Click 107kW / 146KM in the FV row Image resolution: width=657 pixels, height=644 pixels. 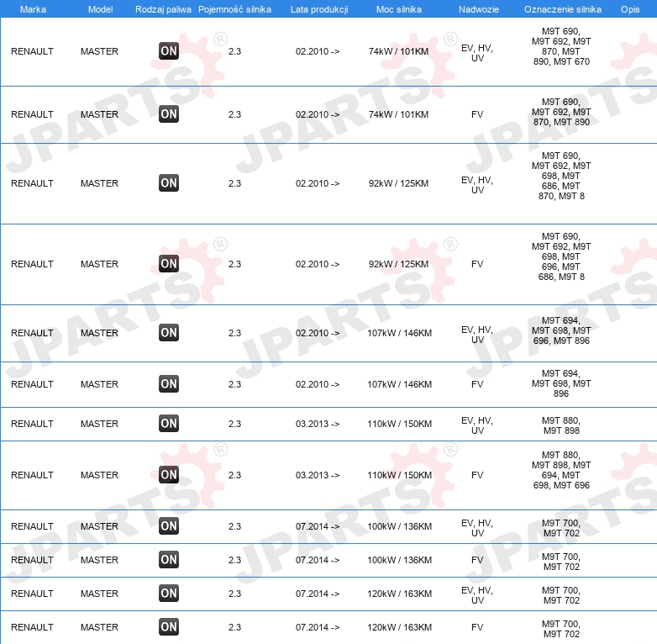(x=399, y=384)
